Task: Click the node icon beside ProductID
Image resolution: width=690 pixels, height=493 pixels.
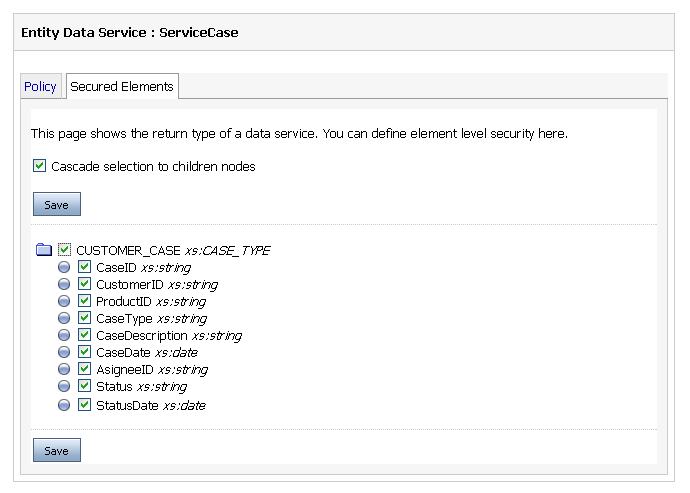Action: point(65,302)
